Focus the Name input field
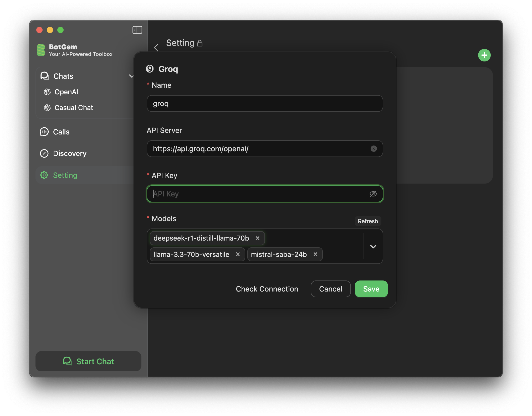 tap(265, 103)
